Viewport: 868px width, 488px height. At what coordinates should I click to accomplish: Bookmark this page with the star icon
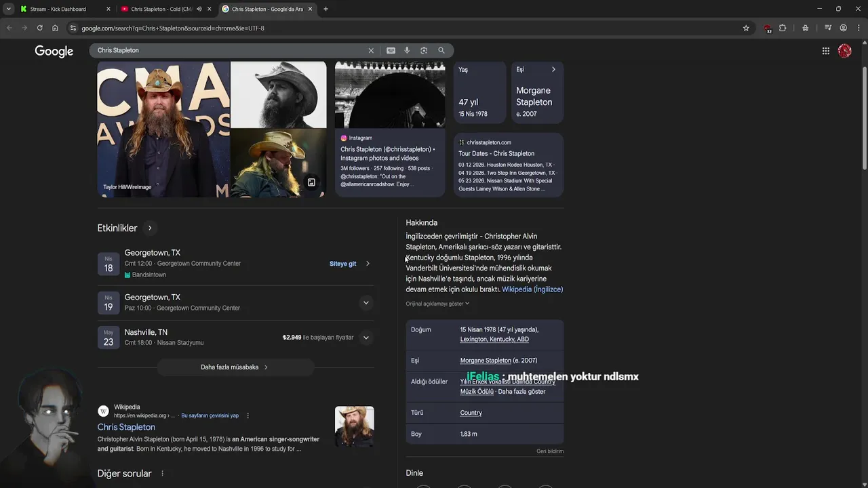(x=746, y=28)
